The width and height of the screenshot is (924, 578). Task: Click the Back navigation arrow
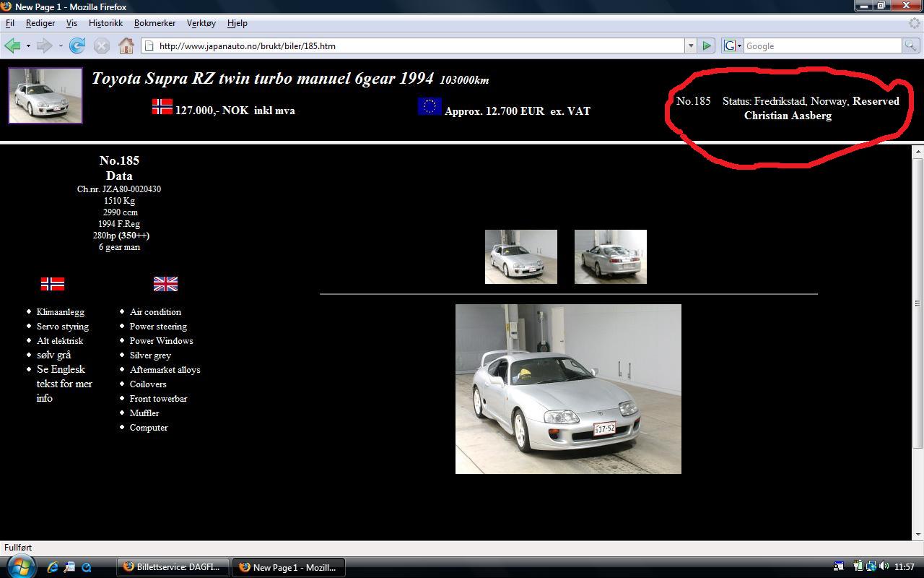(12, 46)
